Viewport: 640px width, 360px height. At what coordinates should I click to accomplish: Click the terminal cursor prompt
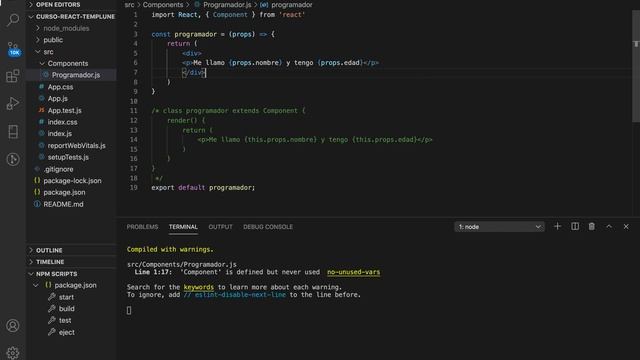(129, 310)
